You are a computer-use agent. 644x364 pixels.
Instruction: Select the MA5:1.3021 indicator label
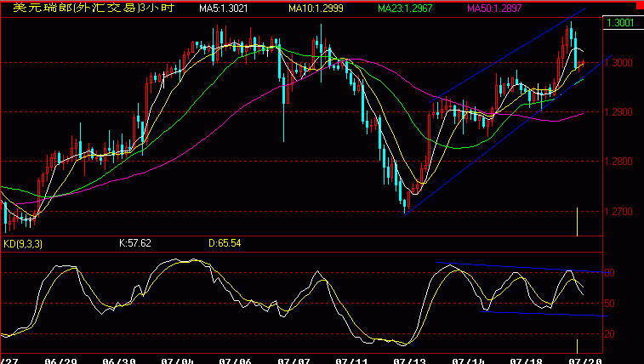click(x=224, y=9)
